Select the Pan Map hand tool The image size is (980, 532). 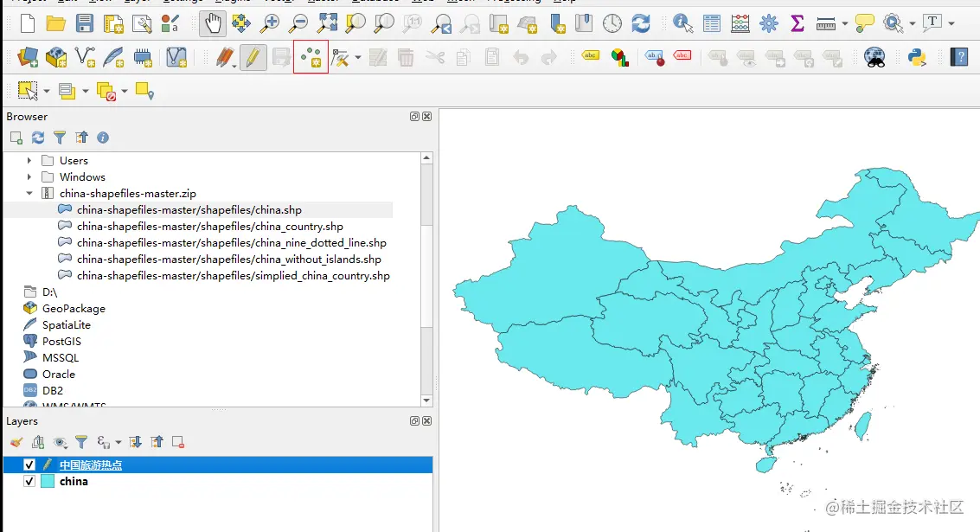click(213, 23)
